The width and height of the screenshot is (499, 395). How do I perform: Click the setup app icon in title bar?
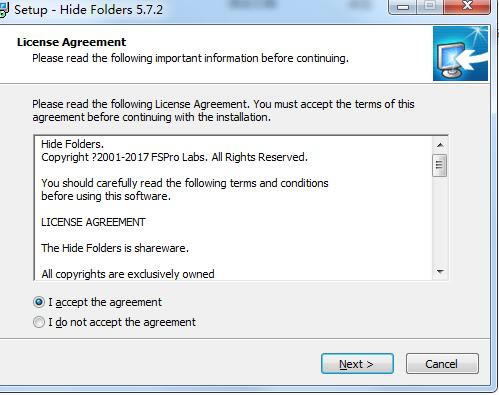click(4, 9)
